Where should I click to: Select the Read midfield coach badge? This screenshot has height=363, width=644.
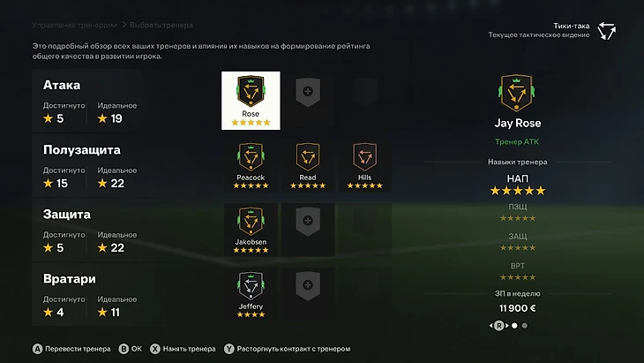308,166
